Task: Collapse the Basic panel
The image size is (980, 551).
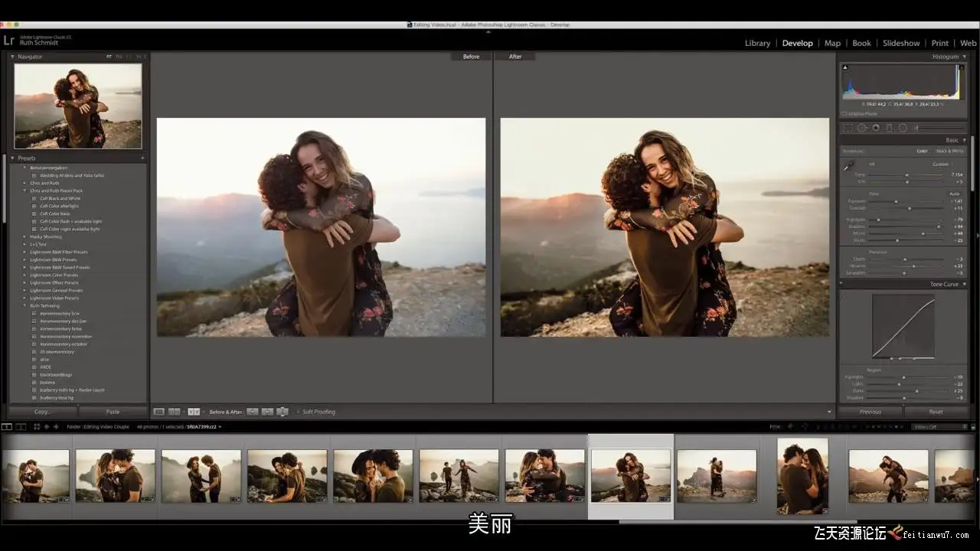Action: (x=964, y=140)
